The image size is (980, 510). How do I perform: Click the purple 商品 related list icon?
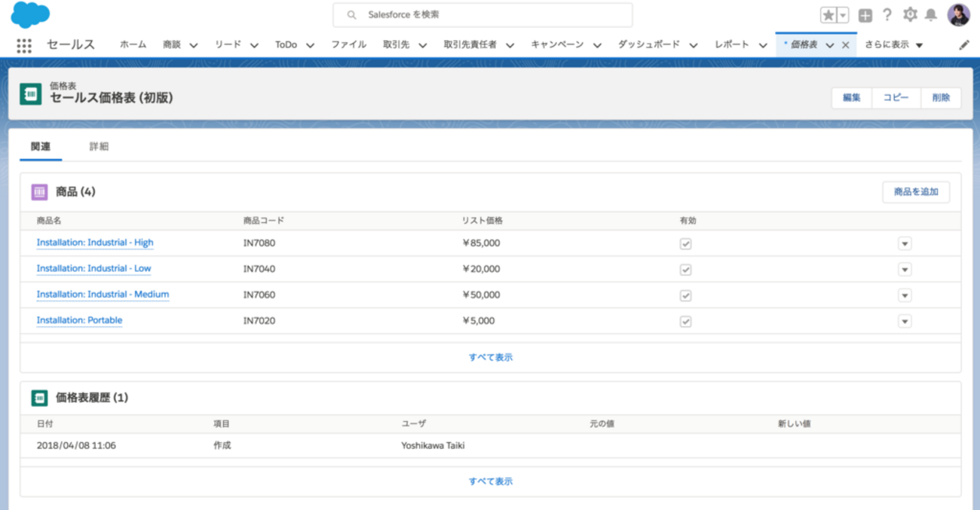coord(39,192)
